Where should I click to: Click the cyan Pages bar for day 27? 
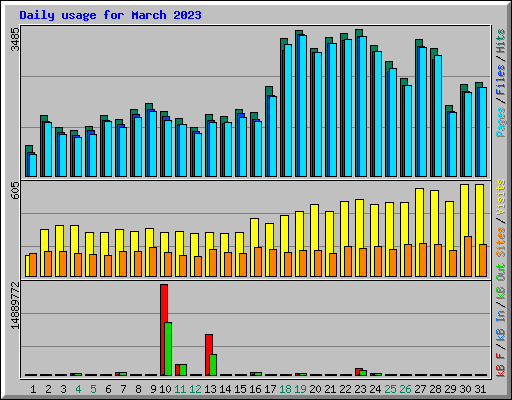point(423,112)
